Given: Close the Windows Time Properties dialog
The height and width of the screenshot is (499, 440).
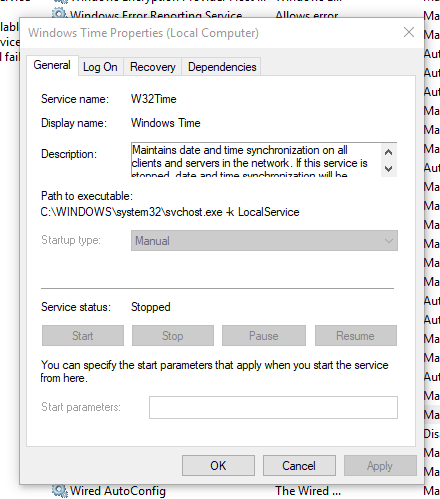Looking at the screenshot, I should point(409,32).
